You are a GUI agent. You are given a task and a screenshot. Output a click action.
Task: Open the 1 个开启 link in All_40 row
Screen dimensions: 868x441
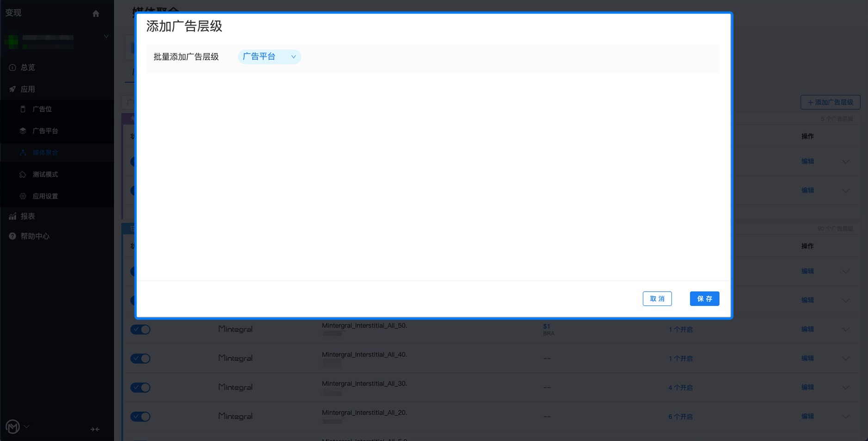click(680, 359)
